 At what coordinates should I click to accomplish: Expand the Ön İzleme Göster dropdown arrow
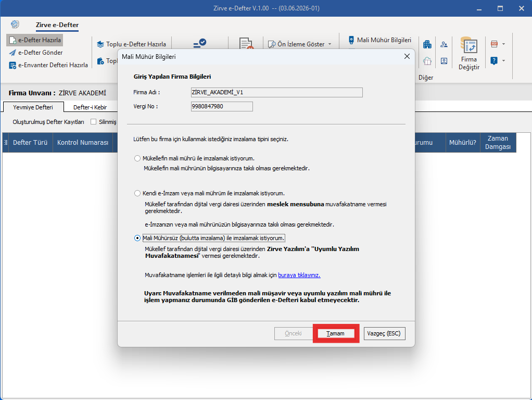[330, 44]
